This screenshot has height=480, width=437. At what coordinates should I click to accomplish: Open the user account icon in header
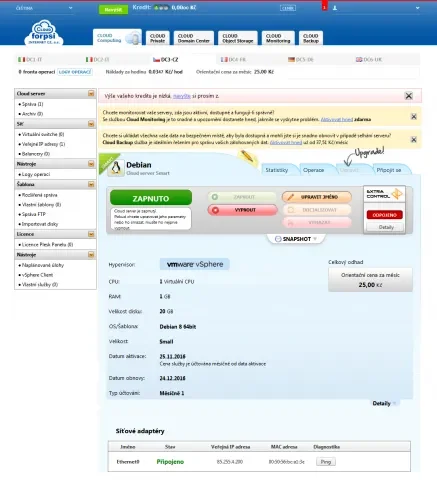(335, 8)
